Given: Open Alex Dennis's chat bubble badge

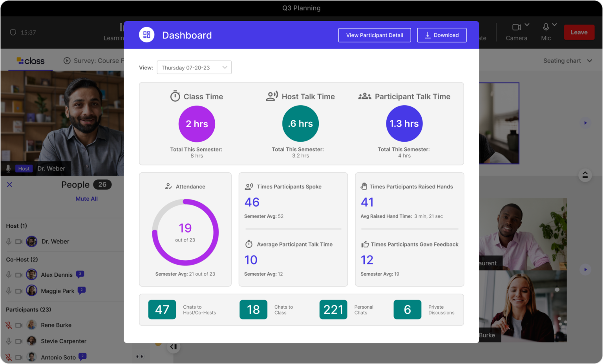Looking at the screenshot, I should 80,274.
